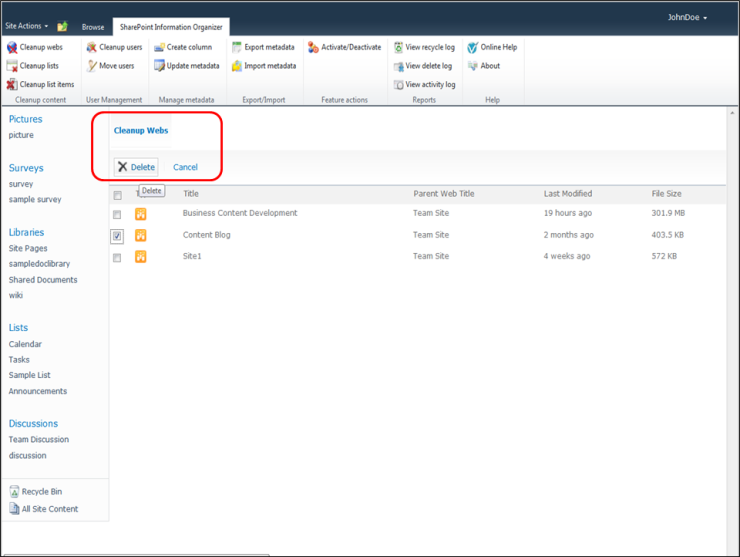Open the sample survey link

(35, 199)
